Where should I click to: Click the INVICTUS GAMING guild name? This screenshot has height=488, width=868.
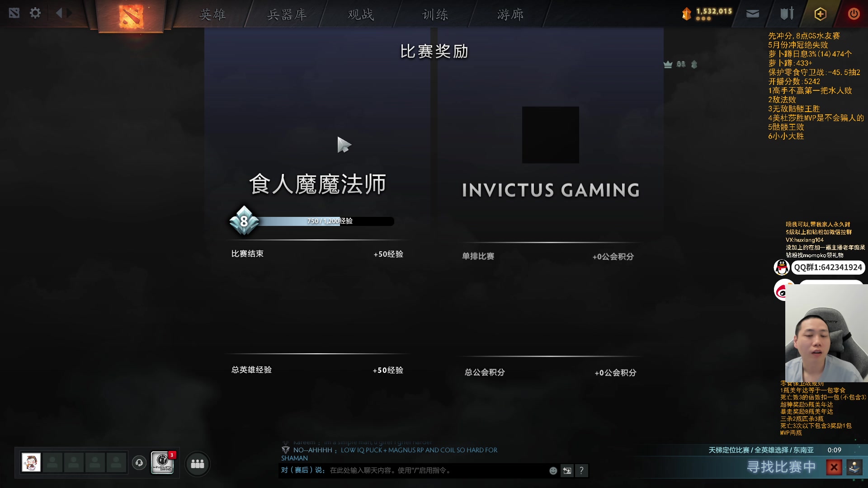point(551,190)
